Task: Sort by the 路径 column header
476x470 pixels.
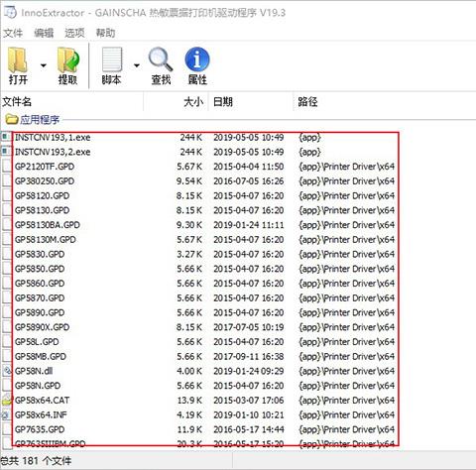Action: click(307, 101)
